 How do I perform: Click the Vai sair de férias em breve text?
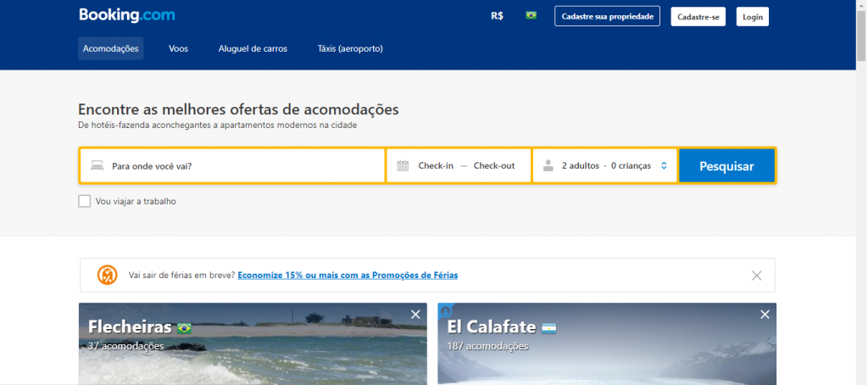(x=181, y=275)
